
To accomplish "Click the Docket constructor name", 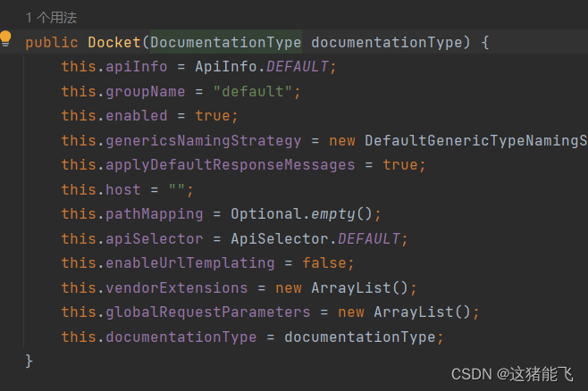I will [x=114, y=42].
